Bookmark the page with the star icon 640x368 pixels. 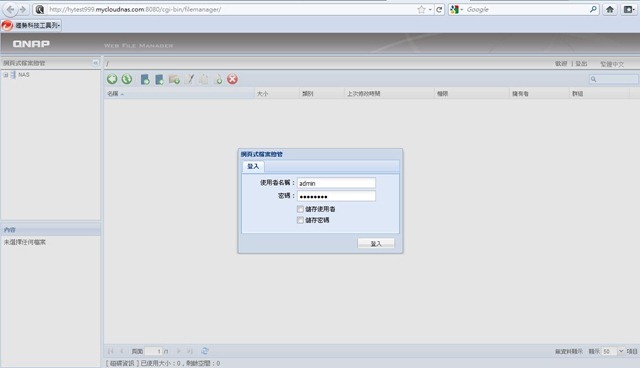[421, 9]
